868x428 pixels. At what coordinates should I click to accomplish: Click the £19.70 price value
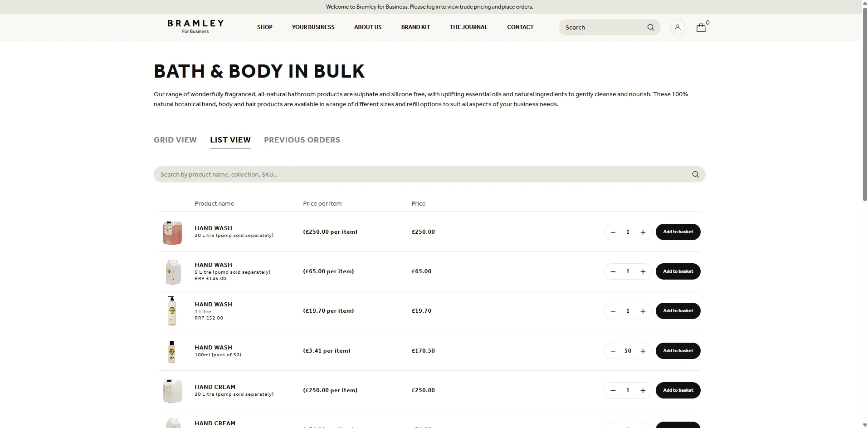421,311
